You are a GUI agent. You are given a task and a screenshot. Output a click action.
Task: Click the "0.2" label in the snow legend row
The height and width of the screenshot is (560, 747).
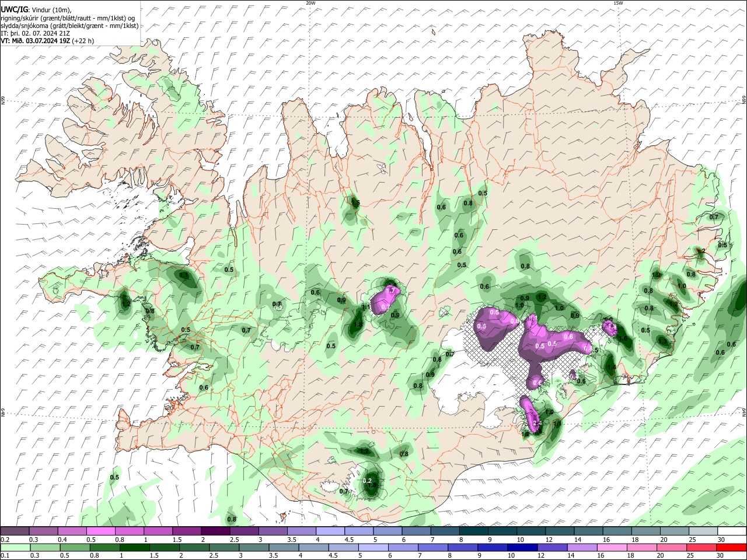tap(5, 540)
